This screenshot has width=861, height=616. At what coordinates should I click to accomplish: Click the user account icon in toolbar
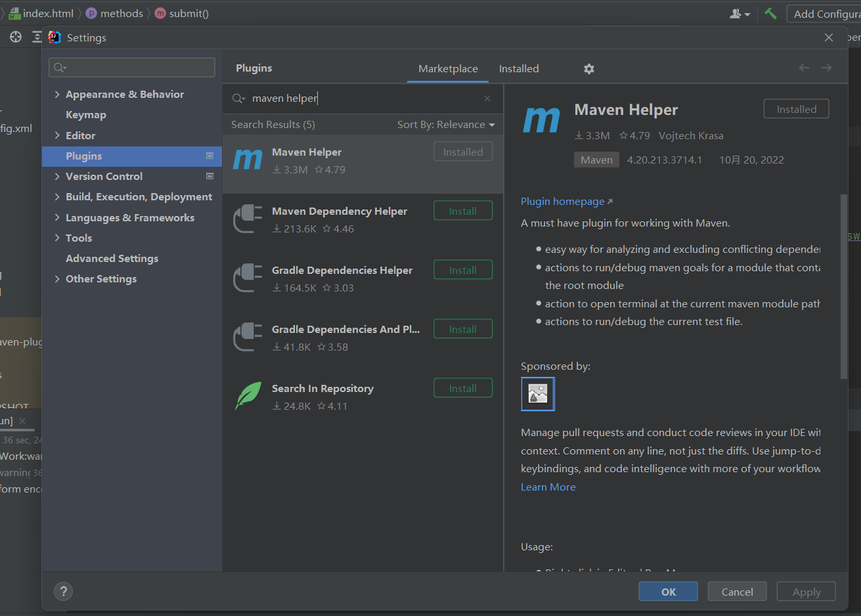(740, 14)
